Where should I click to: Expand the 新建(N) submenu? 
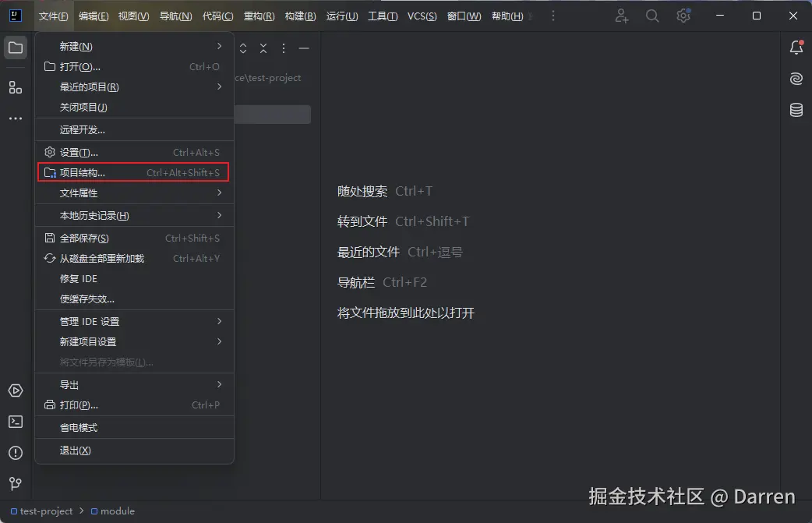pyautogui.click(x=135, y=47)
